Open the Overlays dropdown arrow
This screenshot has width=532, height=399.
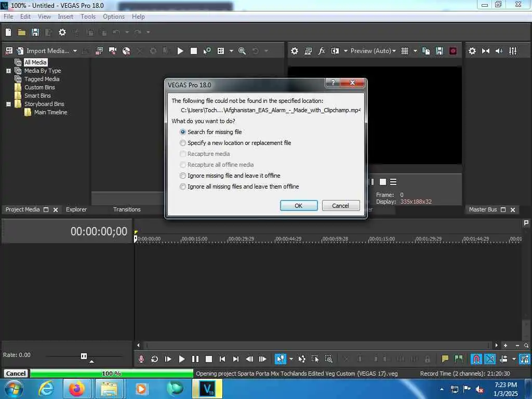pos(415,51)
